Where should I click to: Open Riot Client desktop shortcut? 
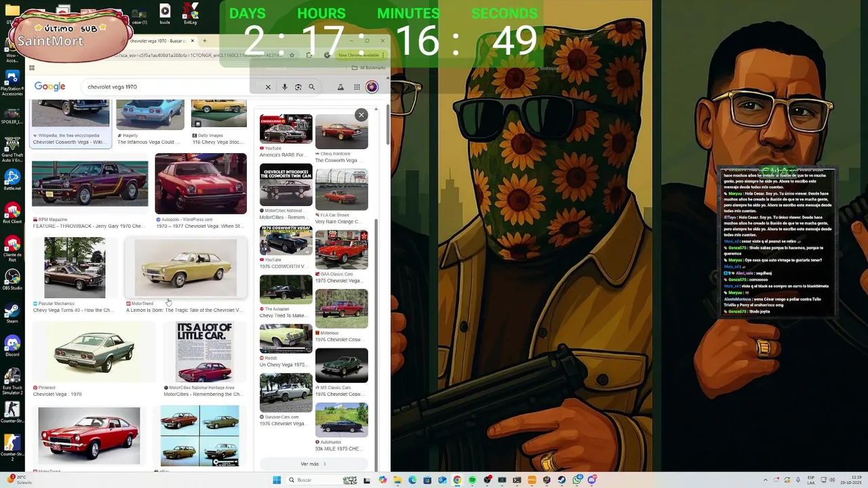pyautogui.click(x=12, y=213)
